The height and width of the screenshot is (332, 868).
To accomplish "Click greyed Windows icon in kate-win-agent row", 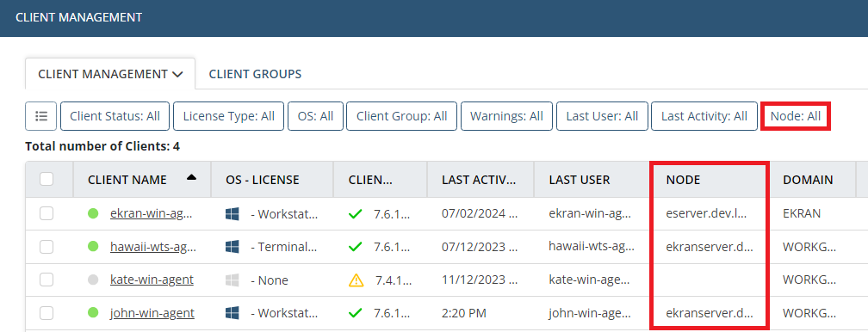I will [232, 280].
